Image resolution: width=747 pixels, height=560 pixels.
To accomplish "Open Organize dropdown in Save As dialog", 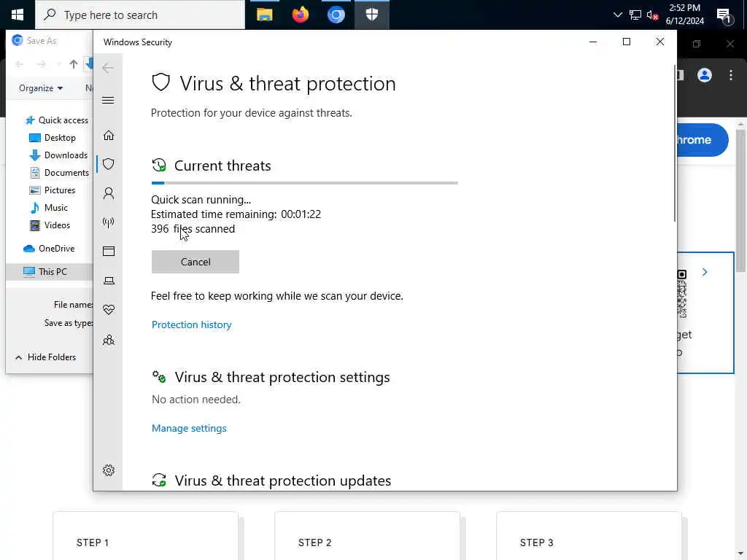I will [41, 88].
